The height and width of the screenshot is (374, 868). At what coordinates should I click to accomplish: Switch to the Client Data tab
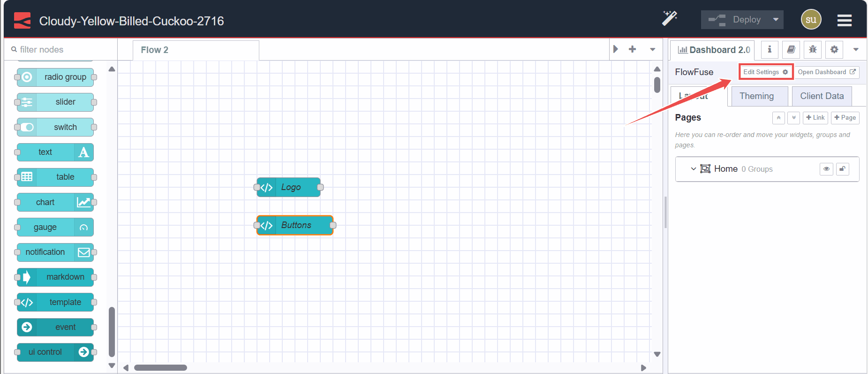pos(822,96)
